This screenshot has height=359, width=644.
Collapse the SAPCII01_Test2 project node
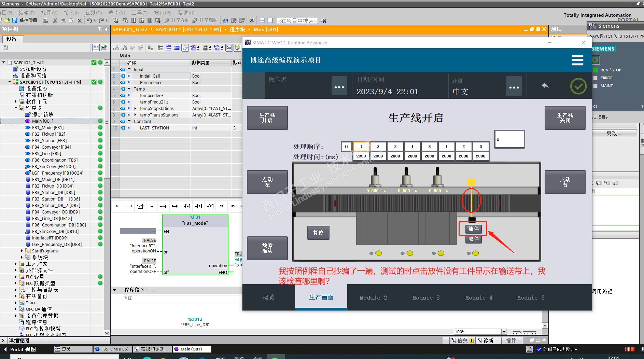coord(4,63)
